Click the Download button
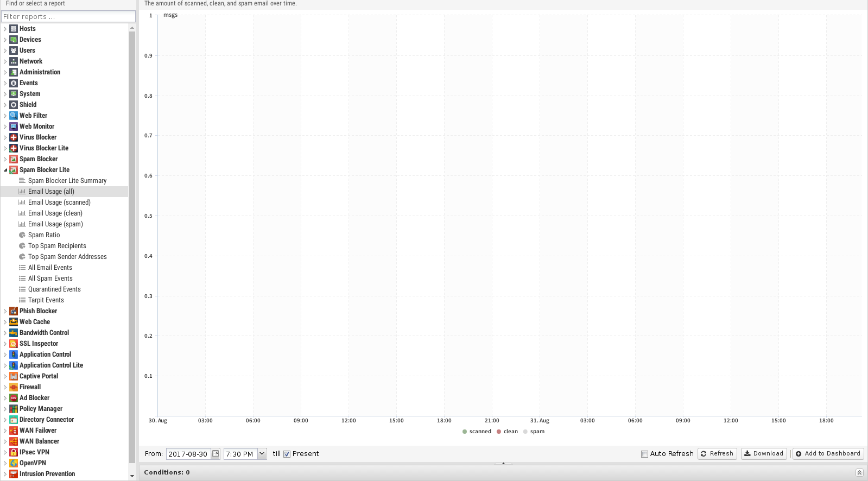This screenshot has width=868, height=481. [x=763, y=454]
